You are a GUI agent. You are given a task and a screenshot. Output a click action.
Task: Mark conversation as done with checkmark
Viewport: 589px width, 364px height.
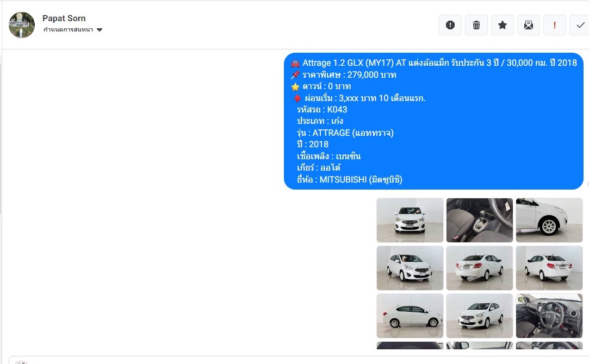tap(580, 25)
